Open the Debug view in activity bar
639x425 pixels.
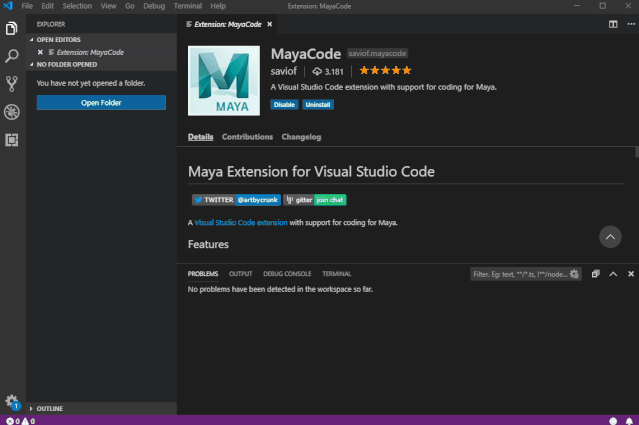[x=11, y=112]
